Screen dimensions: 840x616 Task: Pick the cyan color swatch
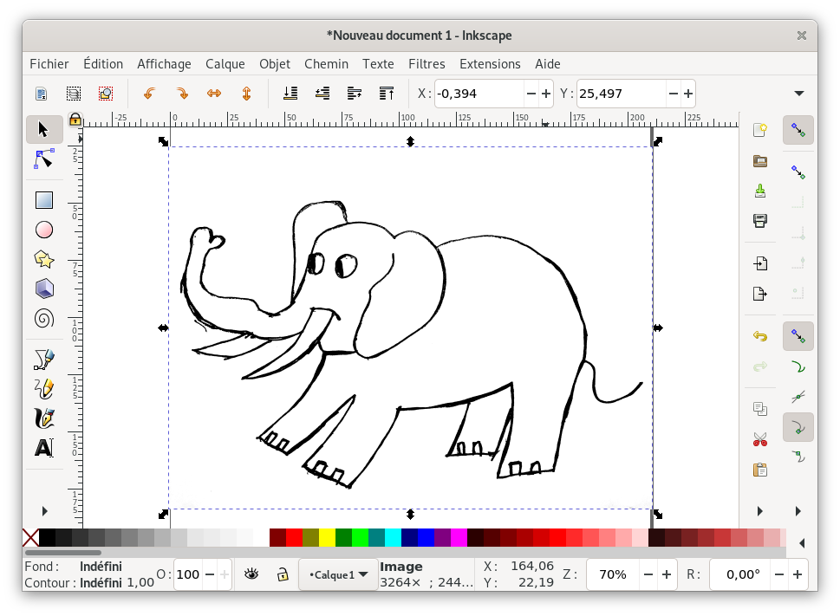point(394,538)
